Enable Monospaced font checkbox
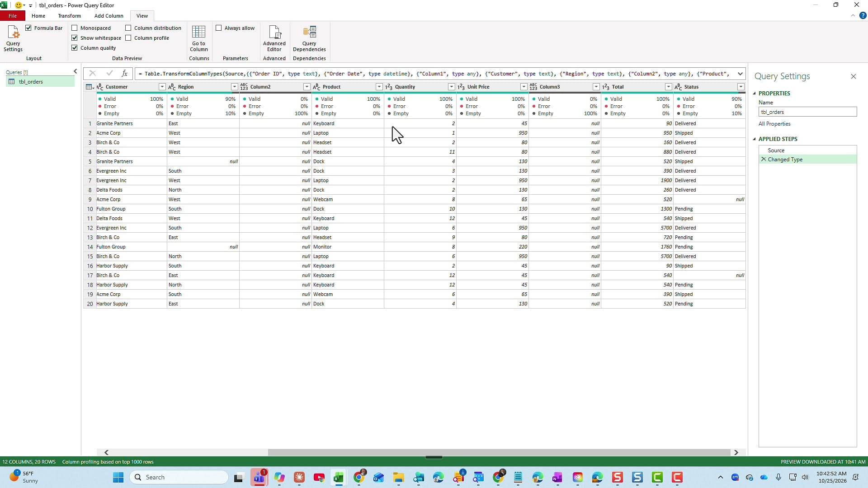This screenshot has width=868, height=488. click(75, 28)
